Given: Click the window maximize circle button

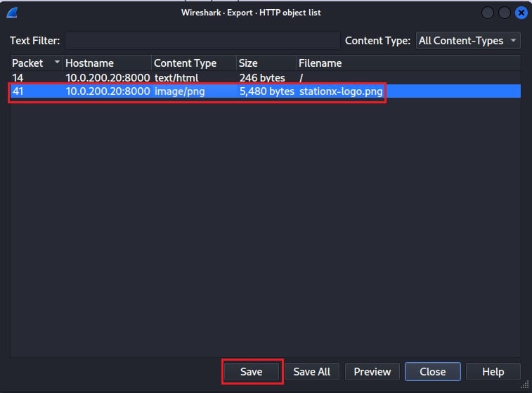Looking at the screenshot, I should click(x=504, y=13).
